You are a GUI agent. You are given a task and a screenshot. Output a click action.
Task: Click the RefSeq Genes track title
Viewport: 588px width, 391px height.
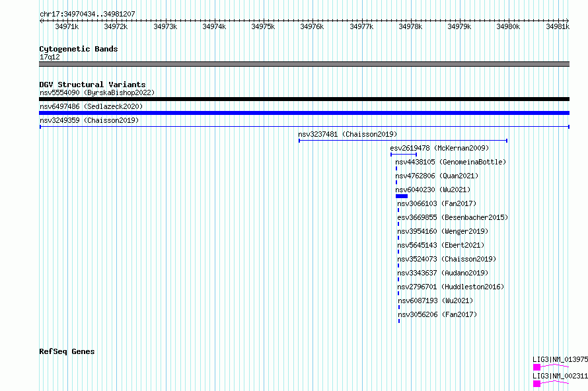point(67,351)
